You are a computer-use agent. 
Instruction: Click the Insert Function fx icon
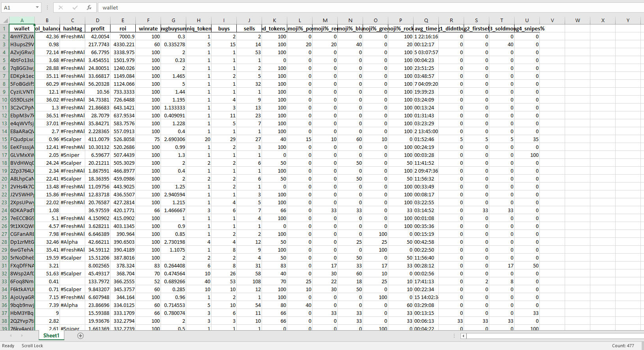(x=89, y=8)
